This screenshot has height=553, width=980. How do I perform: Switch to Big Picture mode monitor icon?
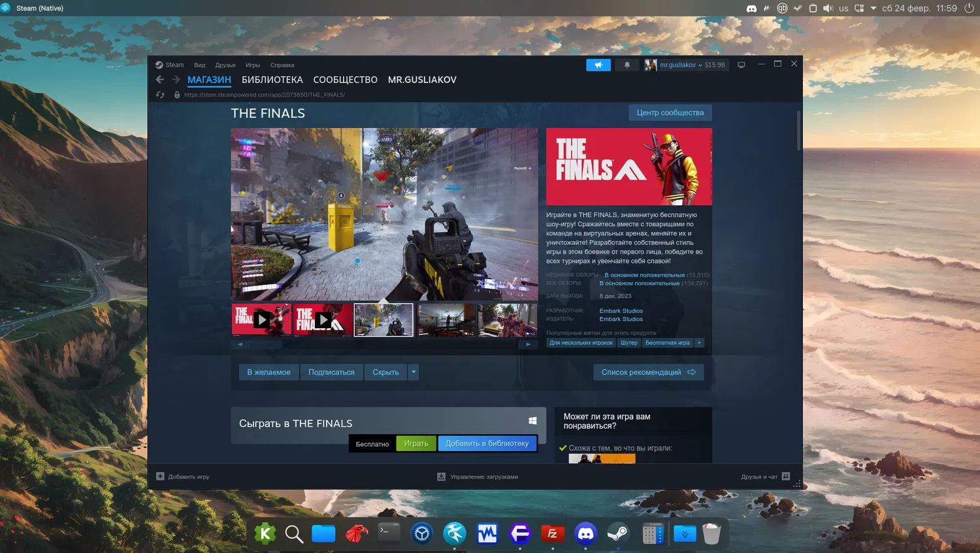pyautogui.click(x=741, y=65)
